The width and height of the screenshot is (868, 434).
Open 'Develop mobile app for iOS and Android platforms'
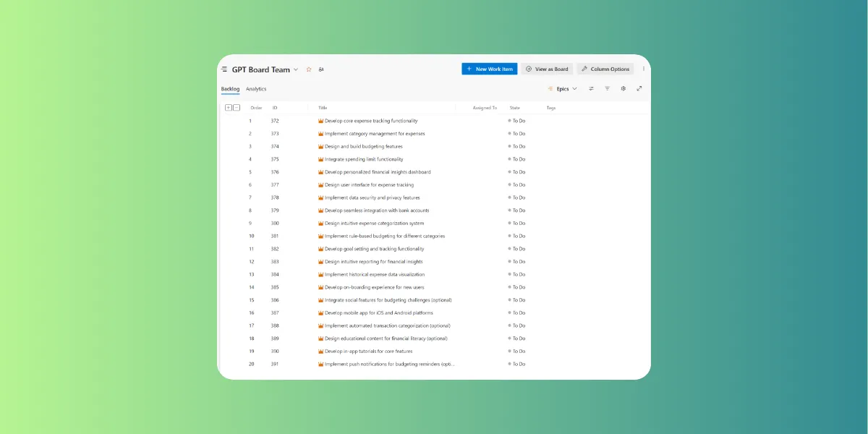click(379, 313)
